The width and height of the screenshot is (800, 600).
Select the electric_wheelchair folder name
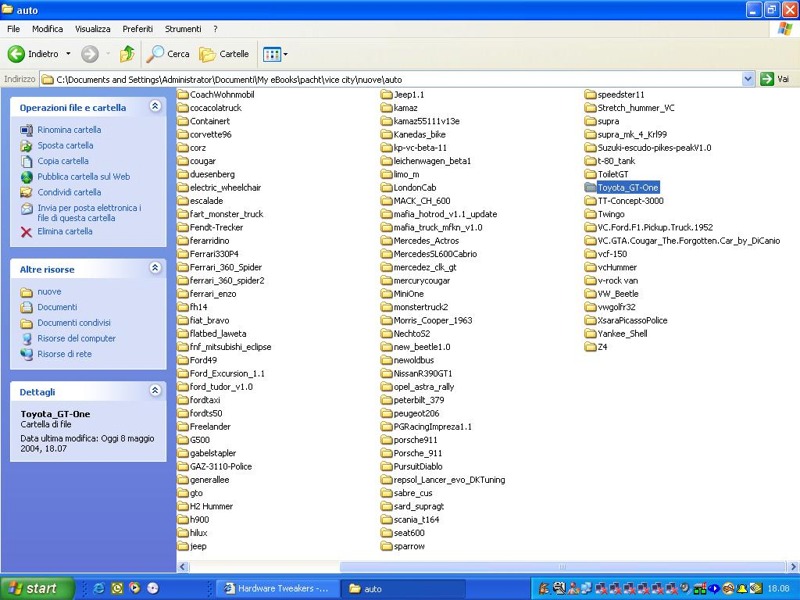coord(225,187)
